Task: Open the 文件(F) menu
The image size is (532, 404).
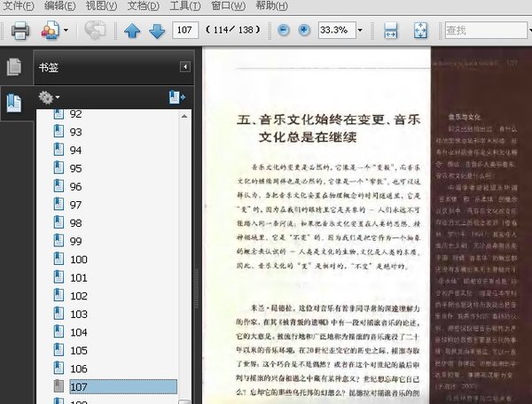Action: point(19,6)
